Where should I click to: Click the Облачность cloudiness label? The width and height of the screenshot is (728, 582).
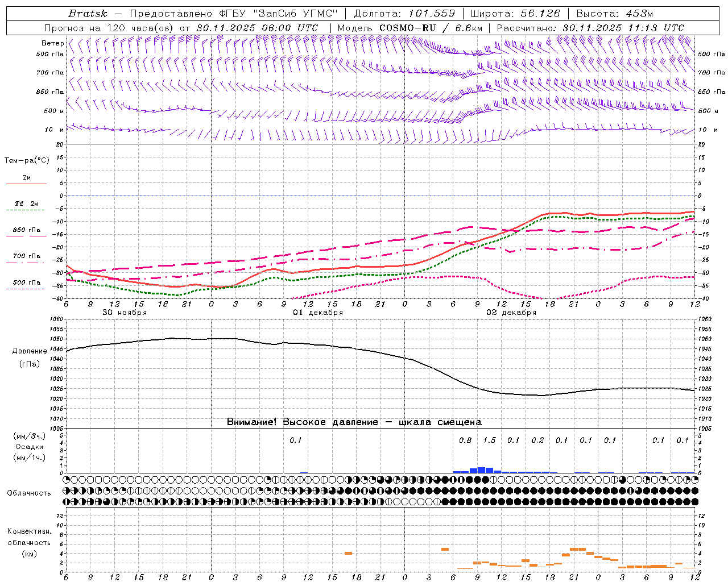point(29,493)
